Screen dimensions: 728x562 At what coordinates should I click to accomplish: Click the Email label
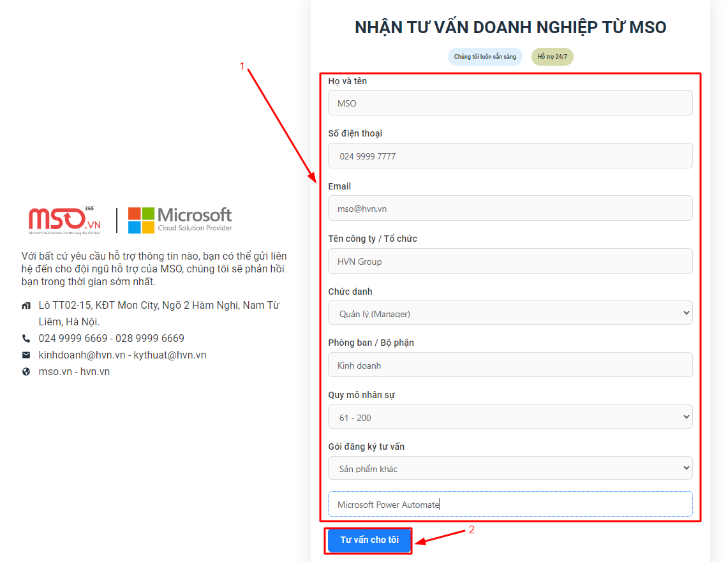pyautogui.click(x=339, y=186)
